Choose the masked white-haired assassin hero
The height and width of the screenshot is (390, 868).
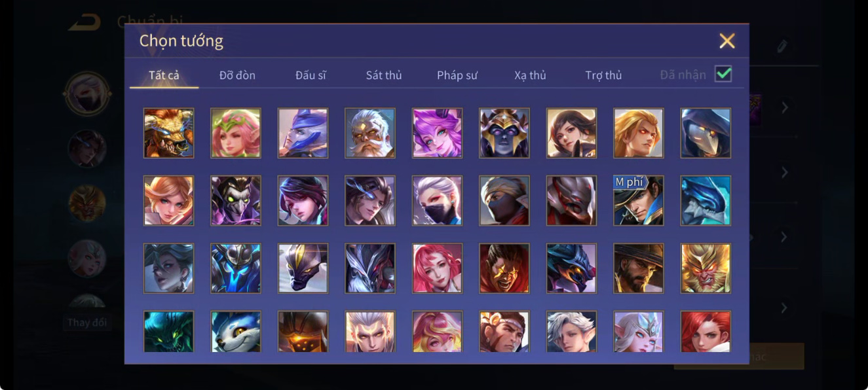(x=437, y=200)
